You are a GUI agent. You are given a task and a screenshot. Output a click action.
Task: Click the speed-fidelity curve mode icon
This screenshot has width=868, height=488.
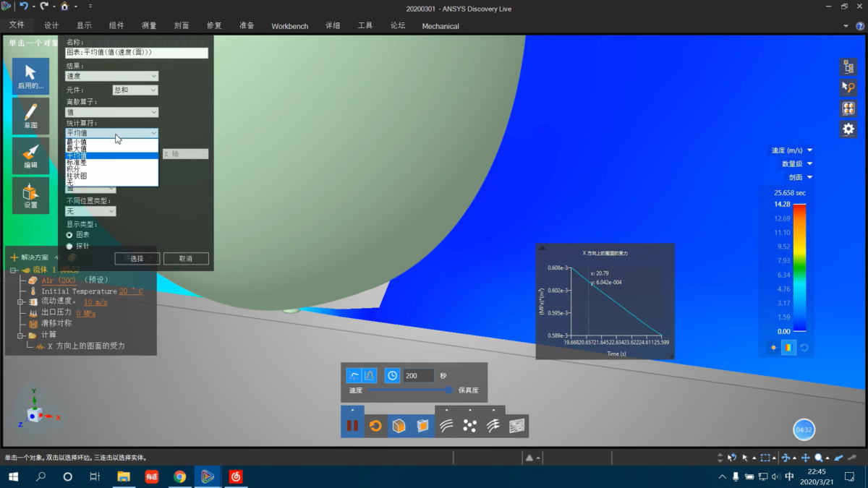354,375
